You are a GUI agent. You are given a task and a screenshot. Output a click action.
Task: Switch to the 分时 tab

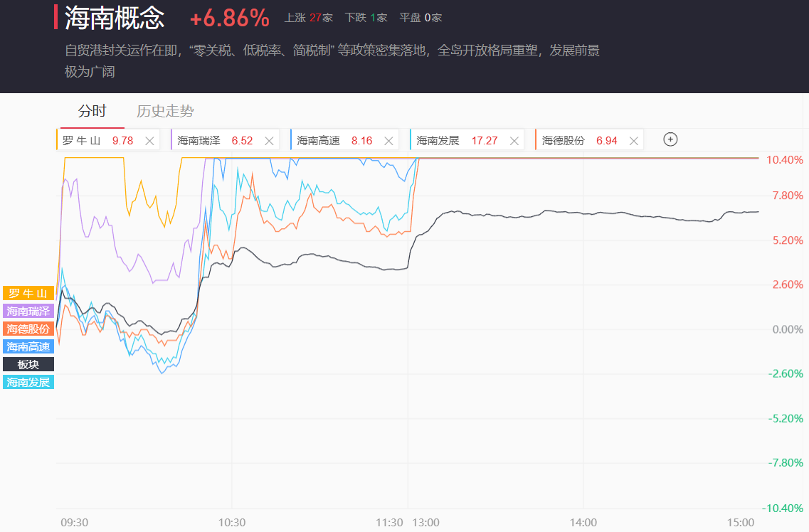click(92, 111)
